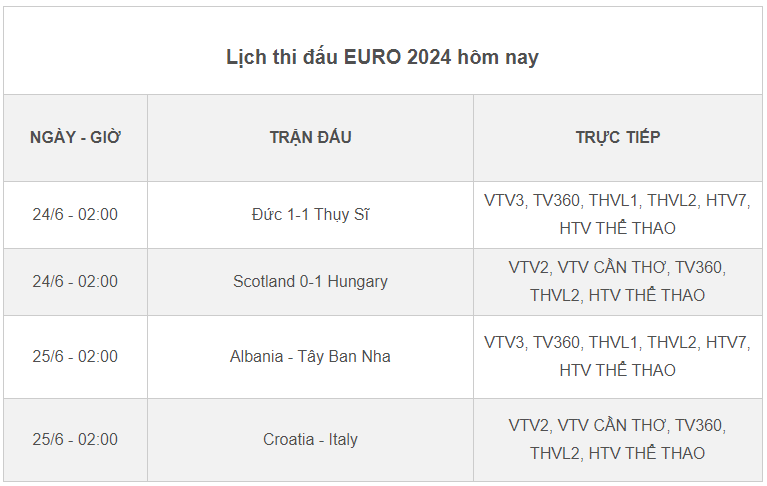
Task: Click 'VTV CẦN THƠ' in Scotland - Hungary row
Action: click(611, 268)
